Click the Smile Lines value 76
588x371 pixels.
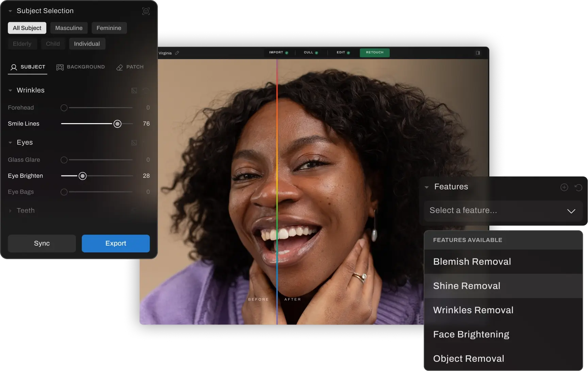(146, 124)
